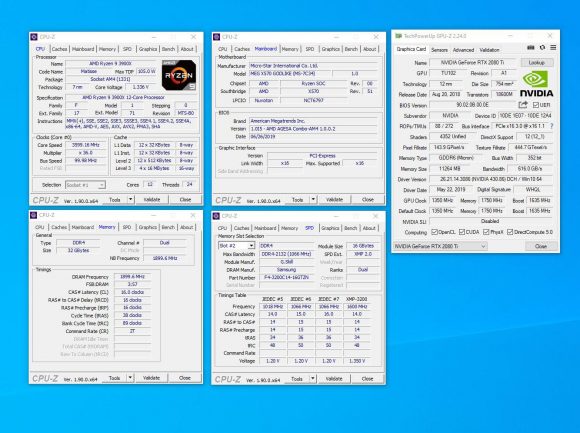This screenshot has width=580, height=433.
Task: Expand the Tools arrow in the SPD window
Action: pyautogui.click(x=313, y=379)
